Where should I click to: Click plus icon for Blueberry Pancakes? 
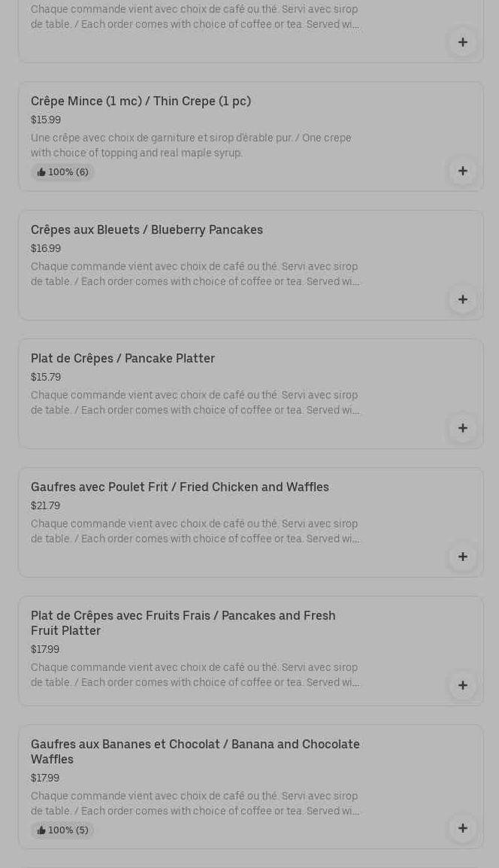pos(462,299)
